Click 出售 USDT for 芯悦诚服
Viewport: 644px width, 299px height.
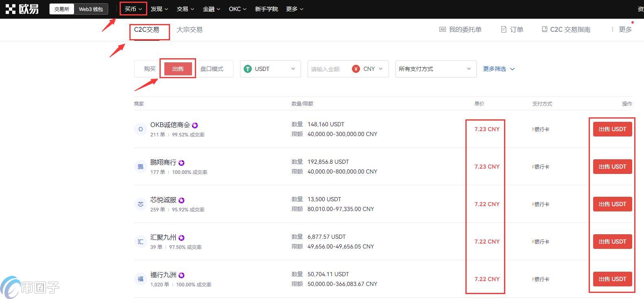coord(612,204)
